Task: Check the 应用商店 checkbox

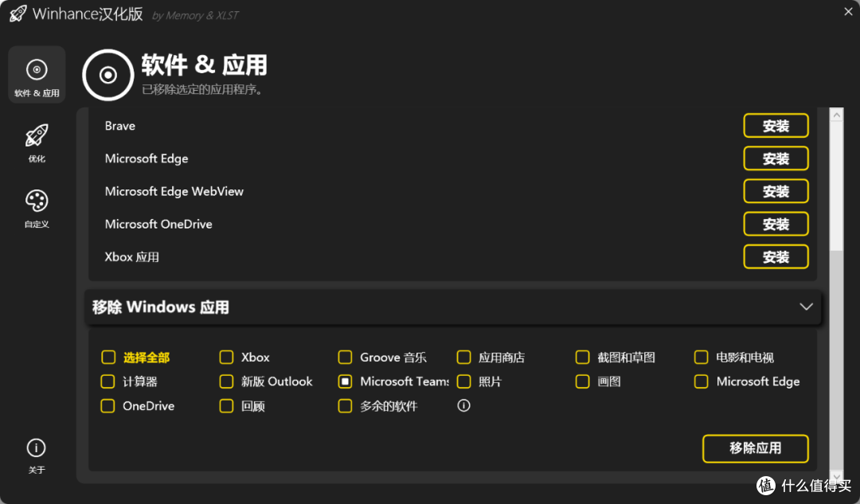Action: (x=464, y=357)
